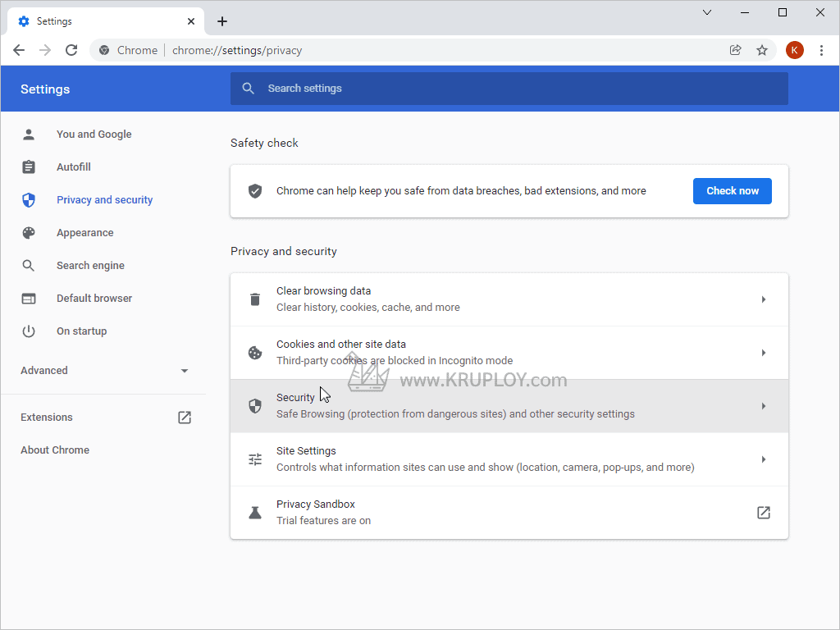The image size is (840, 630).
Task: Click the Privacy Sandbox flask icon
Action: [x=255, y=513]
